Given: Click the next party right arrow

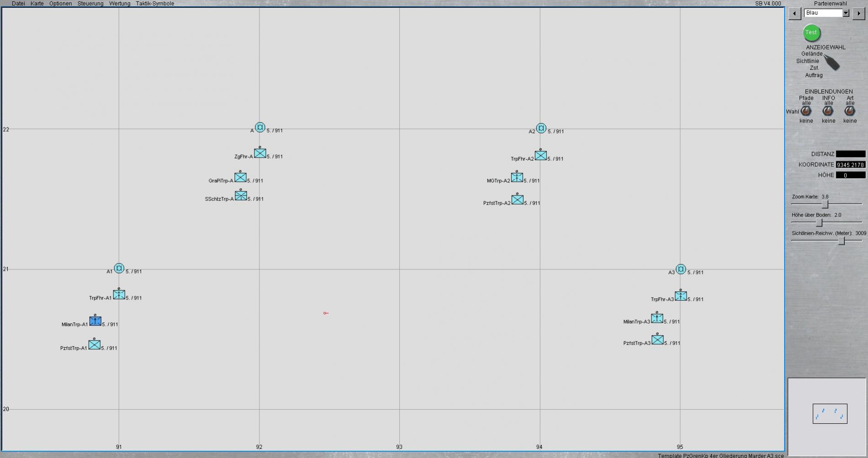Looking at the screenshot, I should point(858,13).
